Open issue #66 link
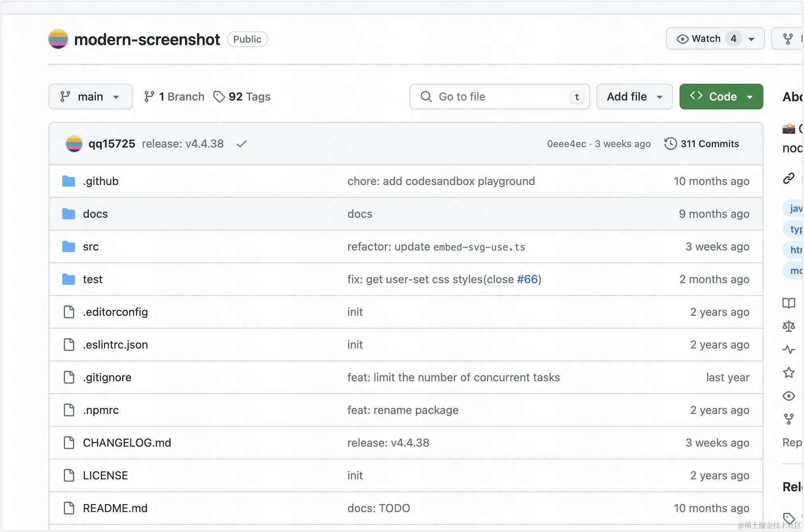 click(527, 279)
